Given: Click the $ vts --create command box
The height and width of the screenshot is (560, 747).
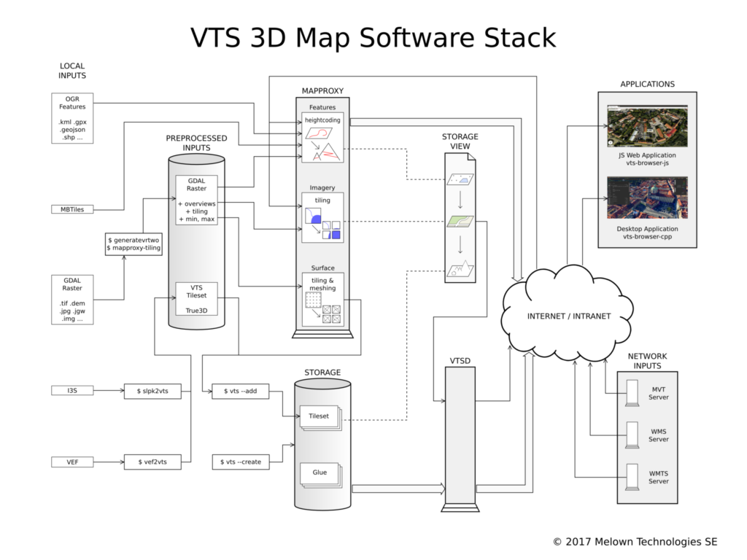Looking at the screenshot, I should coord(241,462).
